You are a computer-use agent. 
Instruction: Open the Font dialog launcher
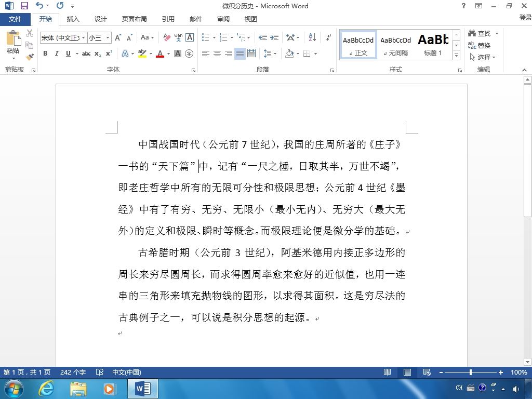[x=193, y=70]
